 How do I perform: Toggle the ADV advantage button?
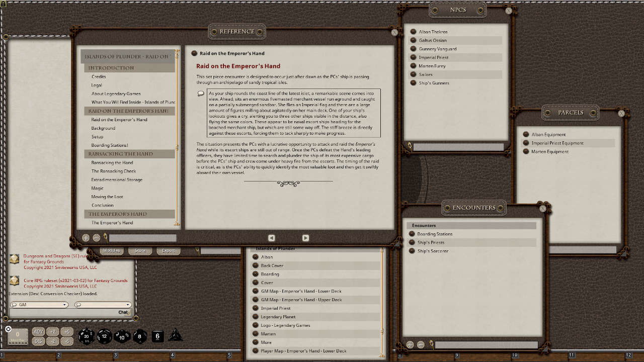coord(39,331)
